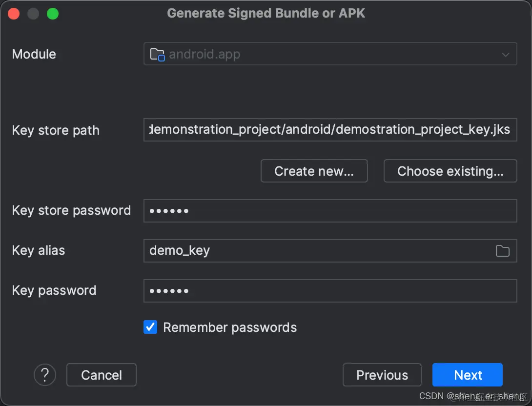Click the module folder icon beside android.app

[158, 54]
